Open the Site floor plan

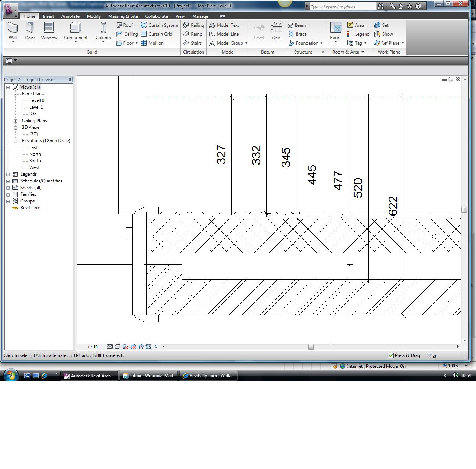[33, 114]
